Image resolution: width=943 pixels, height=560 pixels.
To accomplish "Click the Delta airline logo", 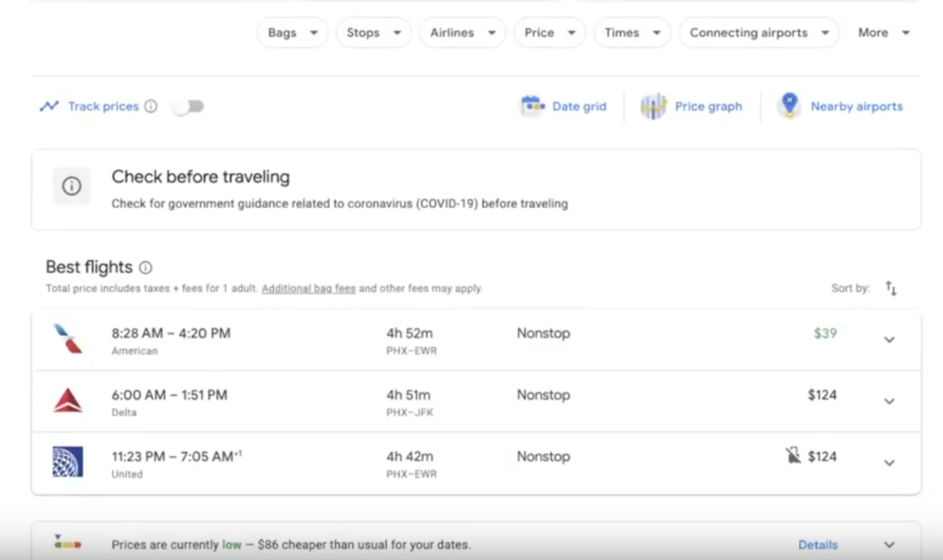I will pyautogui.click(x=68, y=400).
